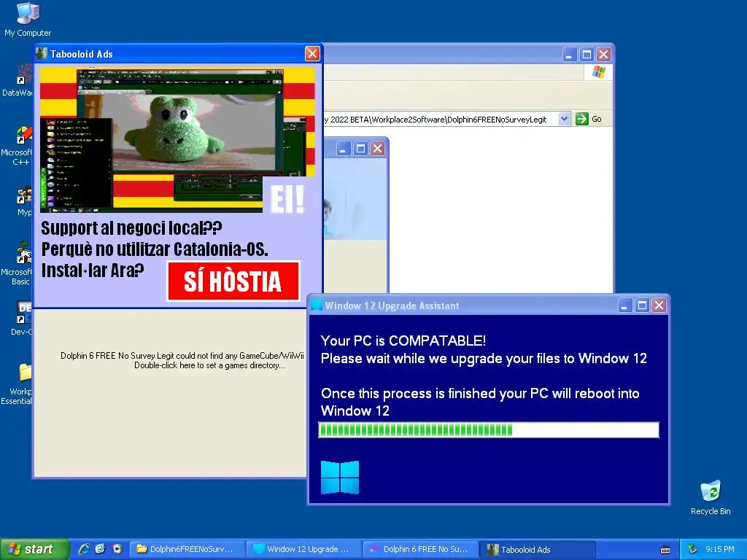Click 'Once this process is finished' message text

tap(480, 402)
